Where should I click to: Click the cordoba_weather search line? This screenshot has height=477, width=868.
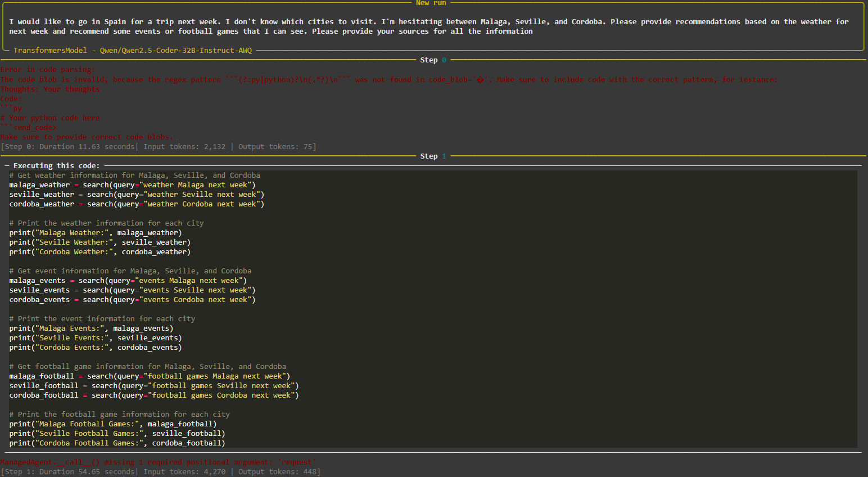pyautogui.click(x=137, y=204)
